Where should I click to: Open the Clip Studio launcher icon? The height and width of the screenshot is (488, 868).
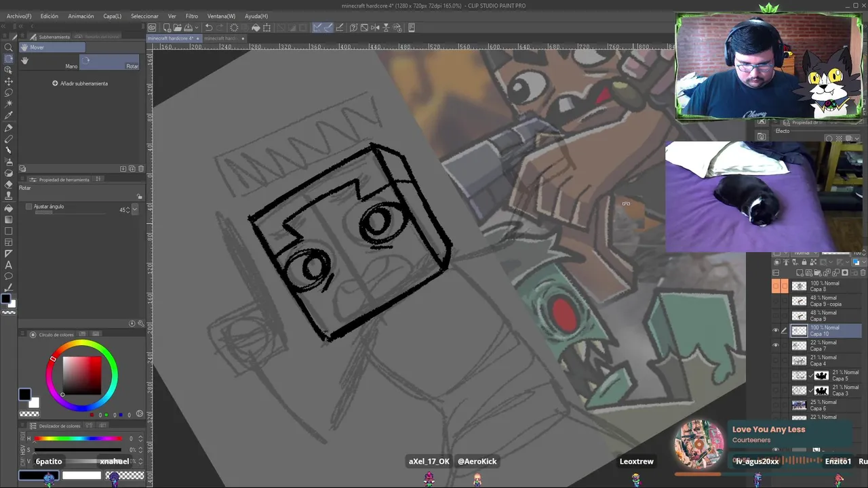[152, 28]
